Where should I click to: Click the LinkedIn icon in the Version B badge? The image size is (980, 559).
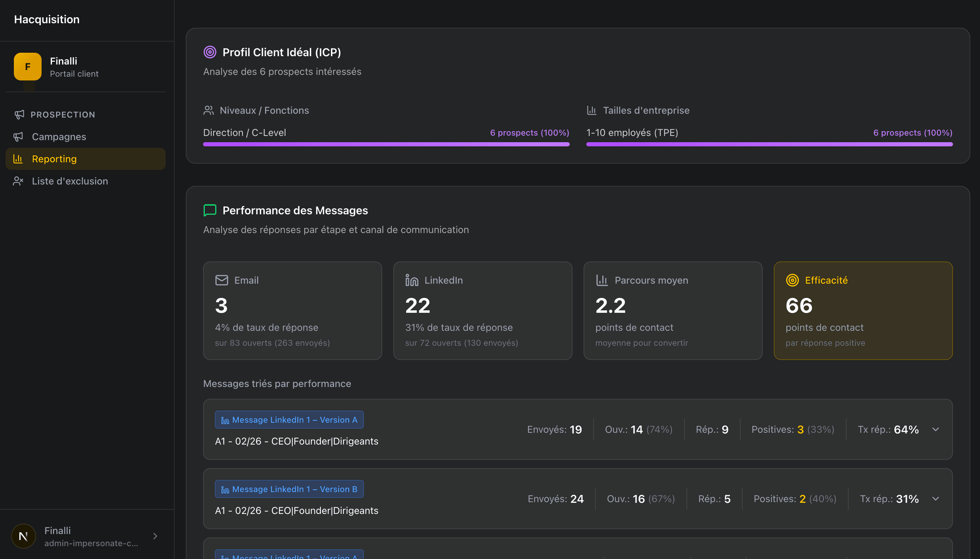click(x=225, y=490)
